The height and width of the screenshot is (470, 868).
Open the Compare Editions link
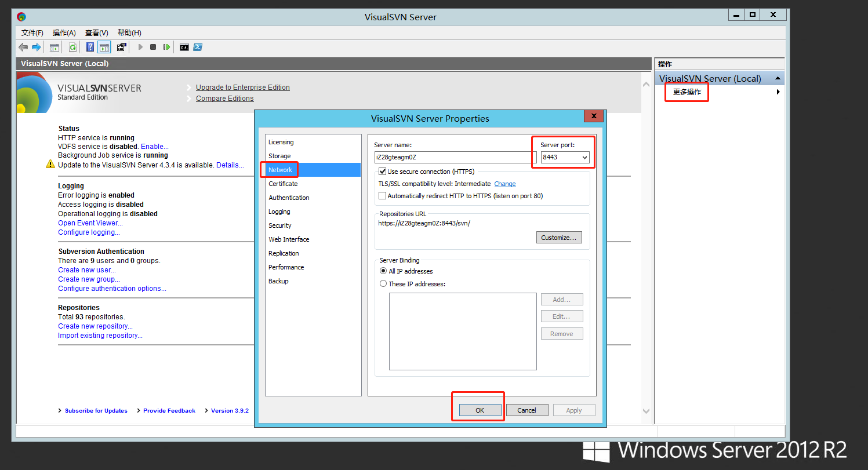coord(225,99)
